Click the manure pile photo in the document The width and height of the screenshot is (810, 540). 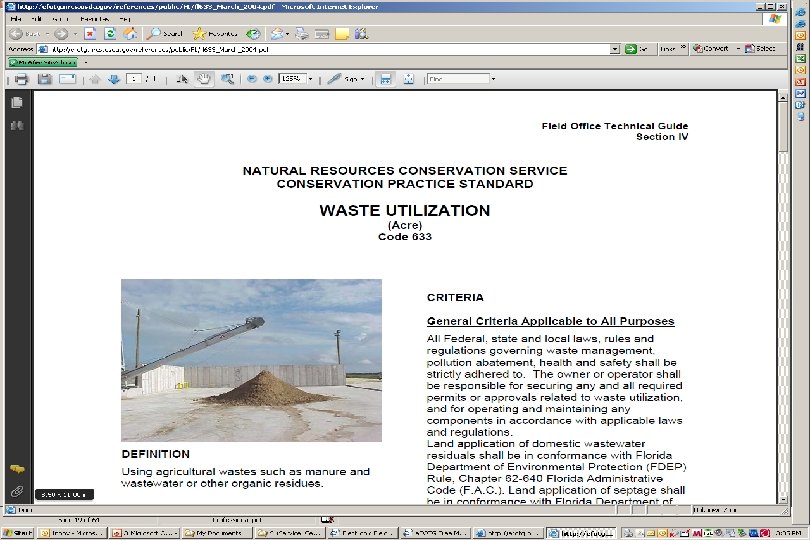[251, 360]
